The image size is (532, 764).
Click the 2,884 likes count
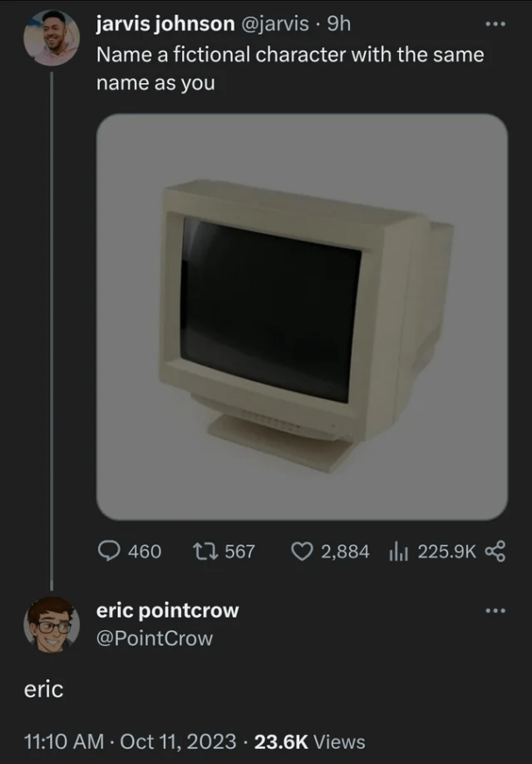345,550
